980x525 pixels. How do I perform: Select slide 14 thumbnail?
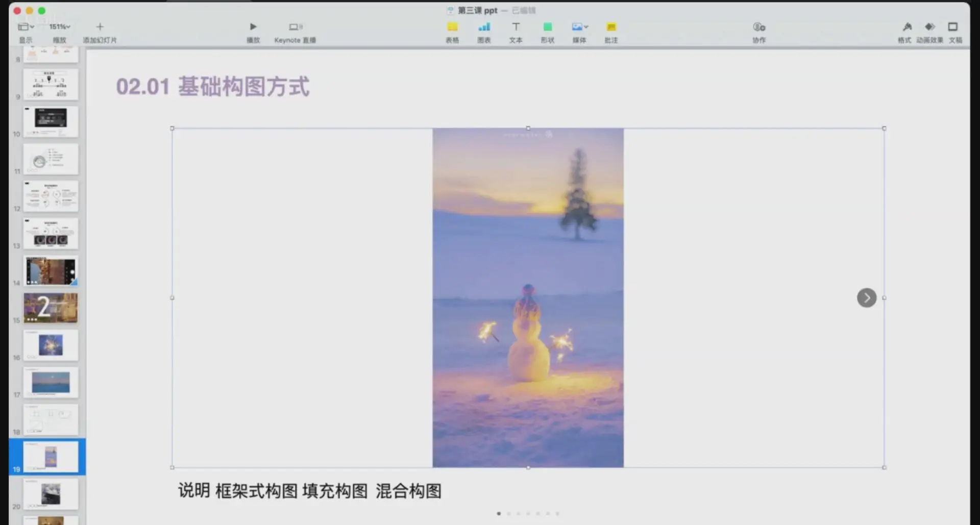pos(51,270)
